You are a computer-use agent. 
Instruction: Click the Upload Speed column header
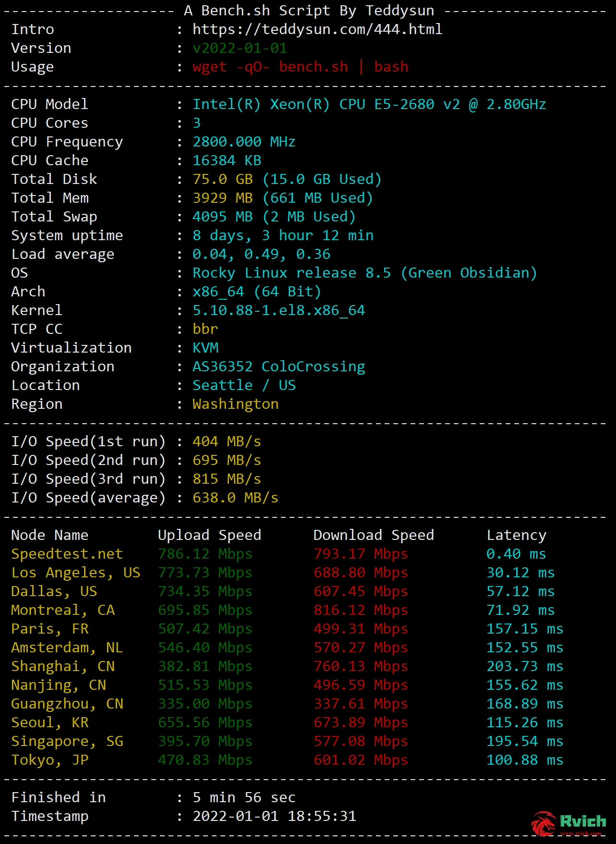click(209, 535)
